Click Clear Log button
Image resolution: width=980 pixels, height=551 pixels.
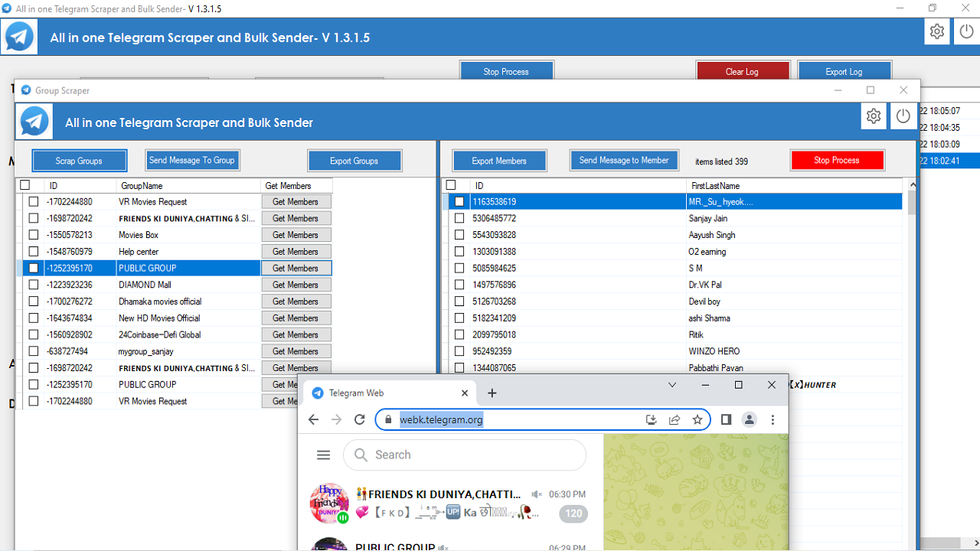[742, 71]
